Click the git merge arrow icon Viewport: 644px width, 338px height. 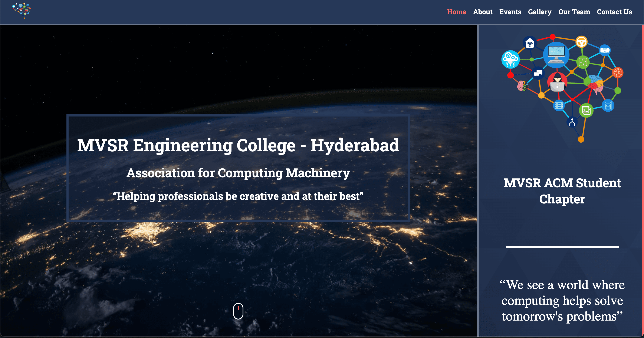pos(572,122)
